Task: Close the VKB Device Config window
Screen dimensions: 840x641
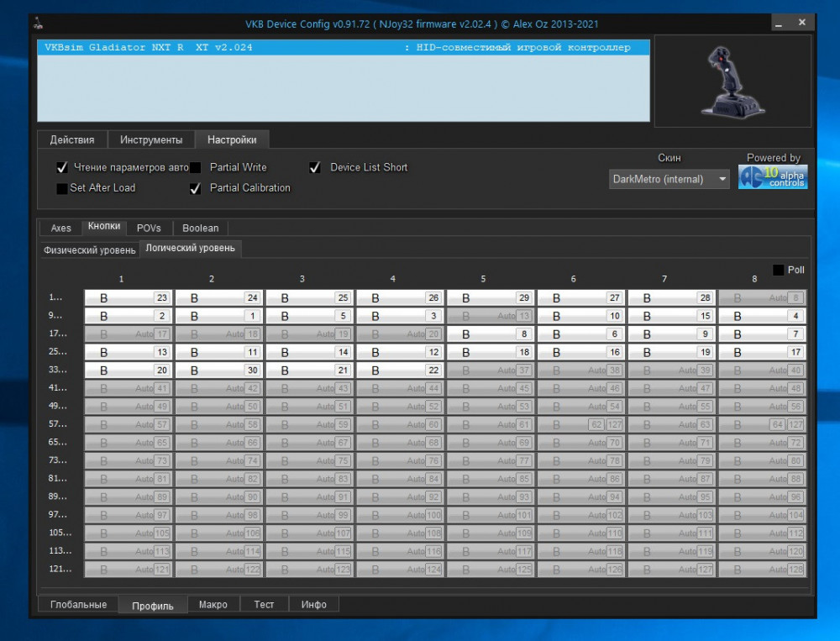Action: (x=802, y=23)
